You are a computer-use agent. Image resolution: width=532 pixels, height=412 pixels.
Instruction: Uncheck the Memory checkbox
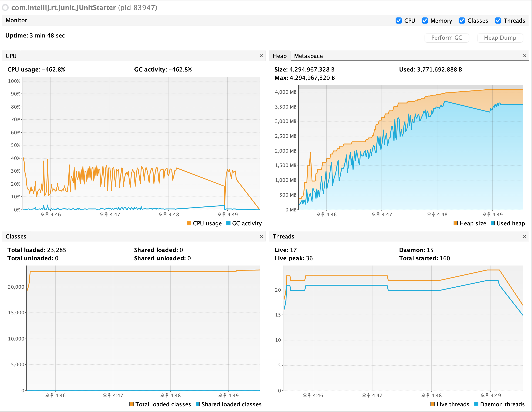[x=425, y=20]
